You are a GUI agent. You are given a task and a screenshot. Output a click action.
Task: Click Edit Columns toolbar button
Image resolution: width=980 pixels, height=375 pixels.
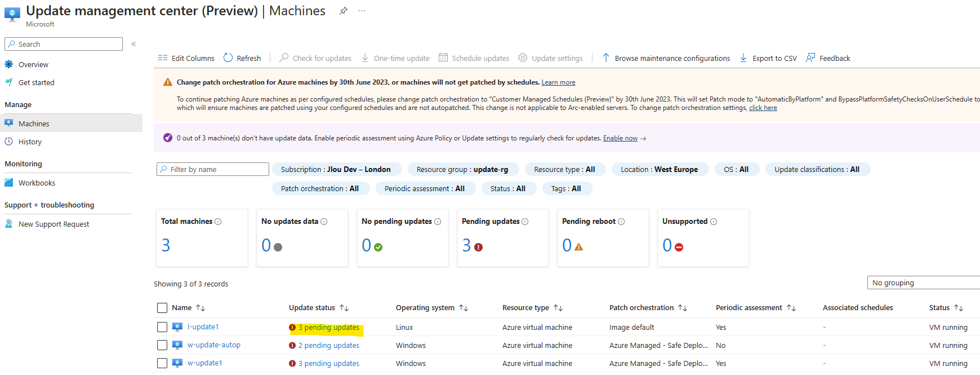[186, 58]
